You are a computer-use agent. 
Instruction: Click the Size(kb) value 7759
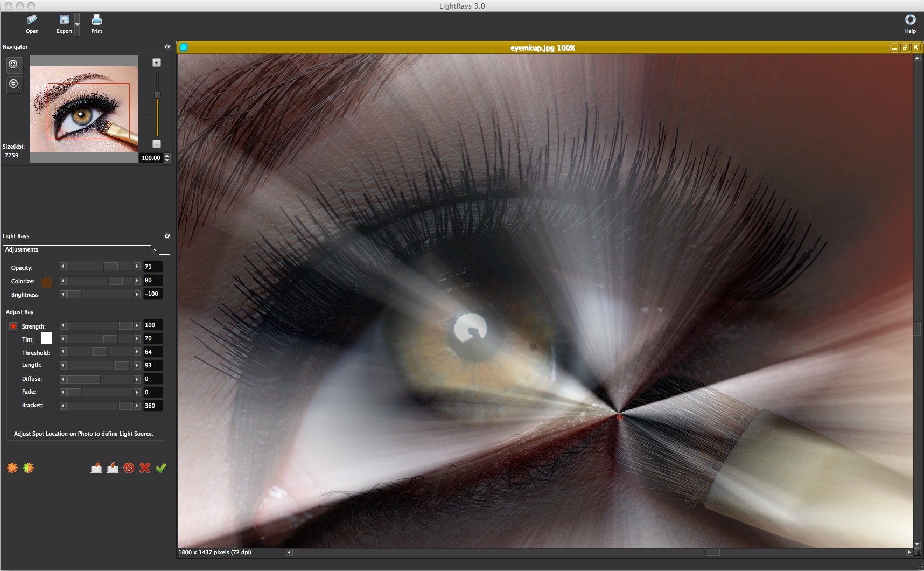point(11,155)
